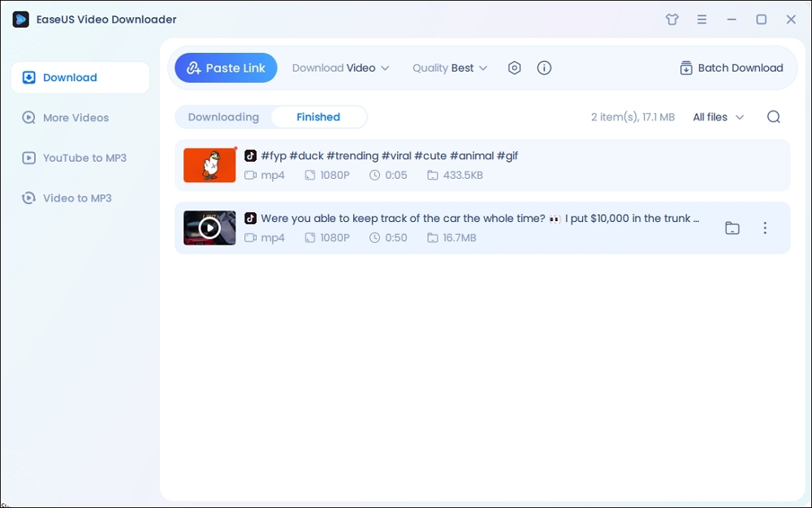Open the Download sidebar section
The width and height of the screenshot is (812, 508).
tap(80, 77)
